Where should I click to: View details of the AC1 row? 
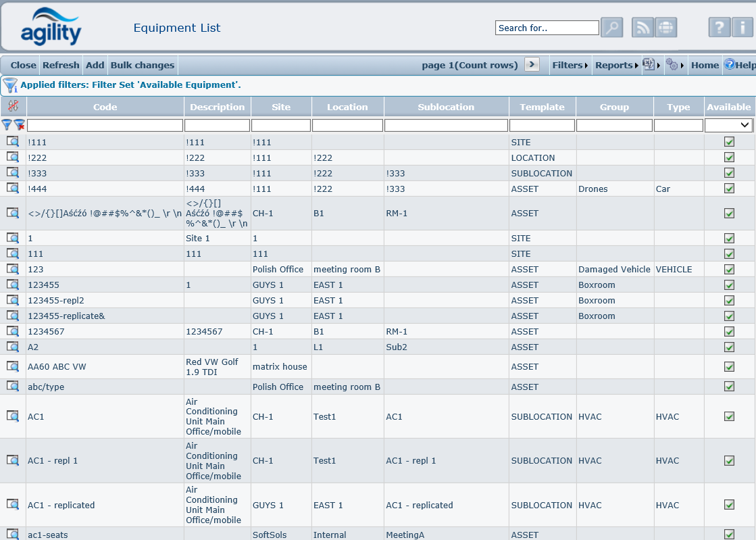(13, 416)
